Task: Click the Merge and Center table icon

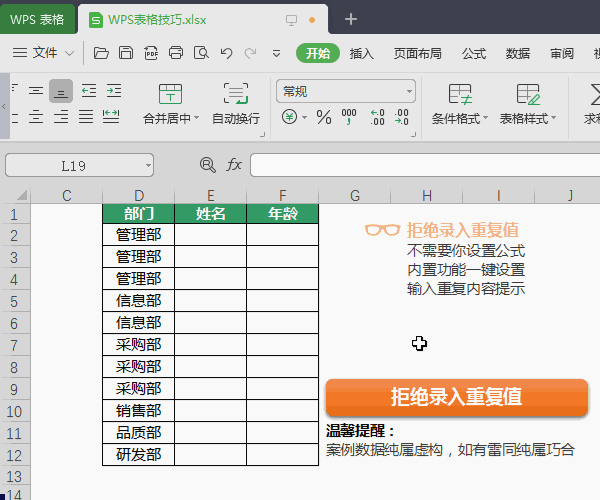Action: (170, 94)
